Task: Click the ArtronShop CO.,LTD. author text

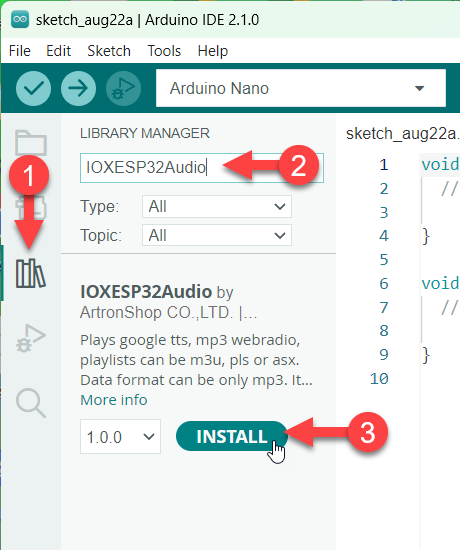Action: (156, 313)
